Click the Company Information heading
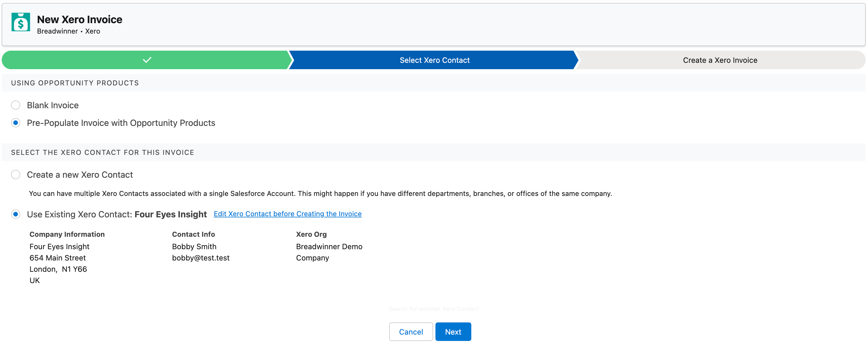The height and width of the screenshot is (356, 868). (67, 234)
